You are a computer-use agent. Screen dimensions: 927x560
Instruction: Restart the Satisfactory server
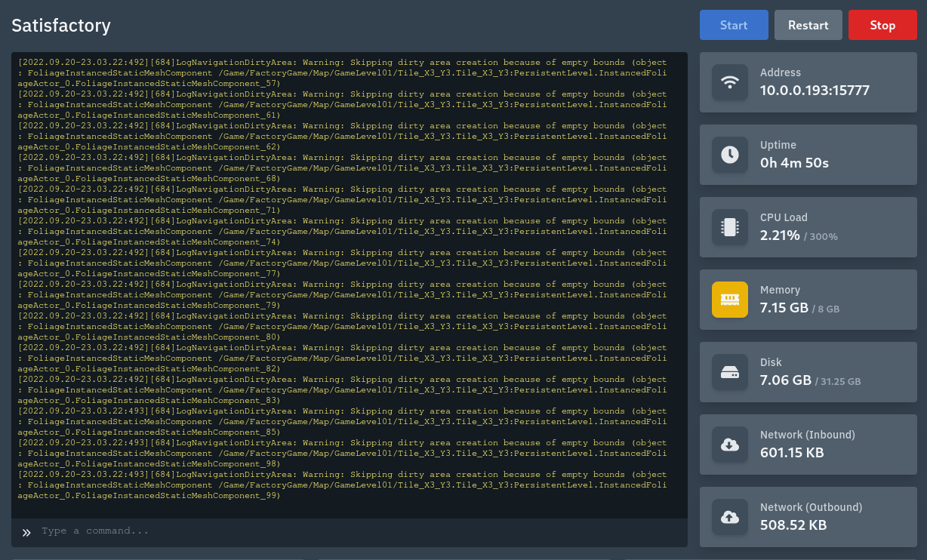click(x=808, y=25)
